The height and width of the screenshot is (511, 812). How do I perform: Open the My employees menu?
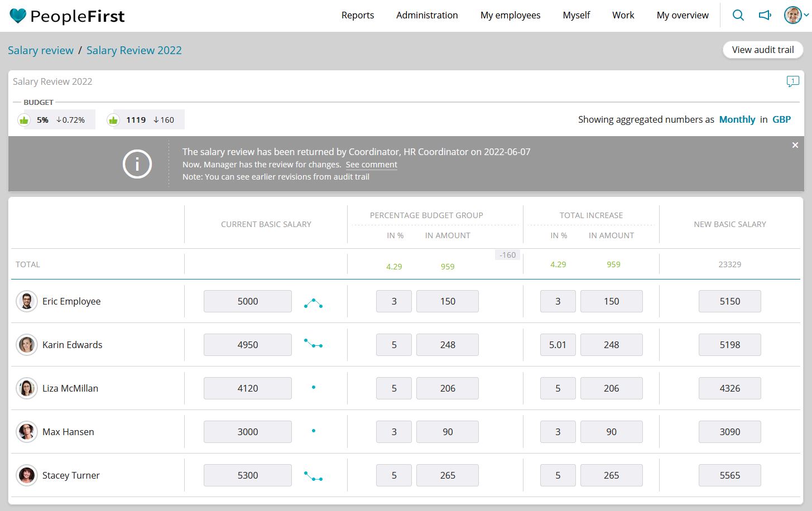(x=510, y=15)
